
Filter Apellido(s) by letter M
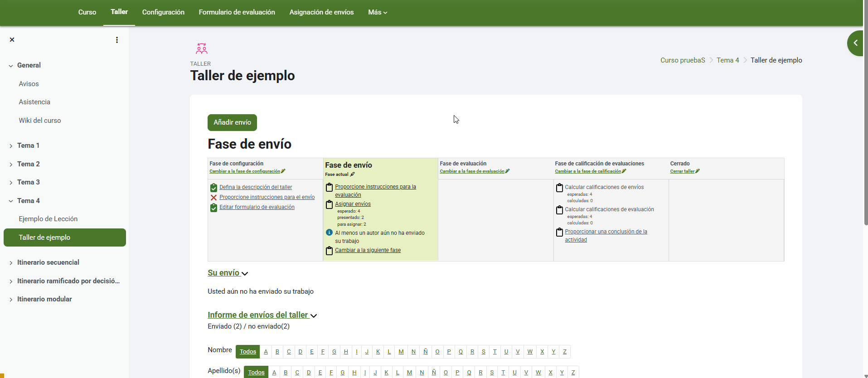tap(409, 372)
